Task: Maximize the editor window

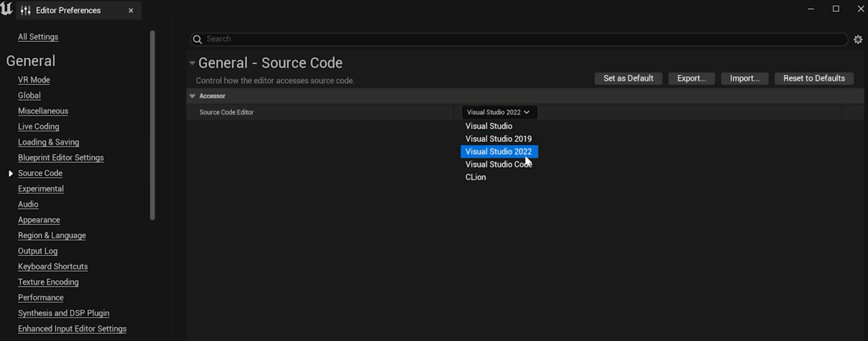Action: pyautogui.click(x=836, y=9)
